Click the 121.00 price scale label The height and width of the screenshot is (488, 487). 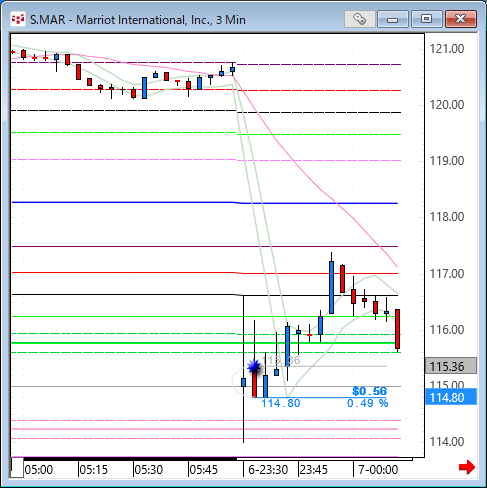click(x=447, y=49)
